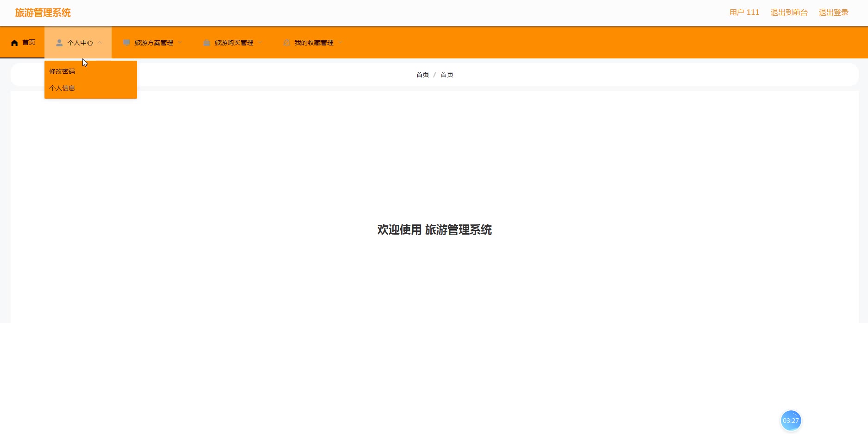The width and height of the screenshot is (868, 434).
Task: Click the 用户 111 account link
Action: 744,13
